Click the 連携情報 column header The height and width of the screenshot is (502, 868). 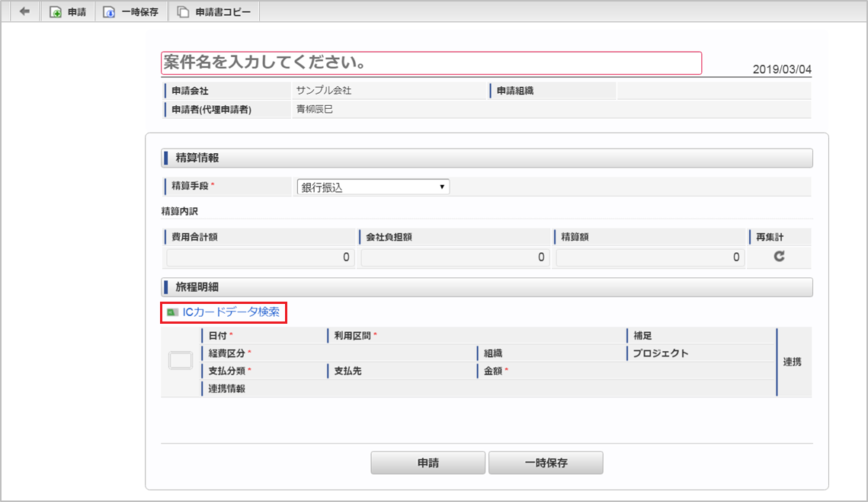point(226,388)
